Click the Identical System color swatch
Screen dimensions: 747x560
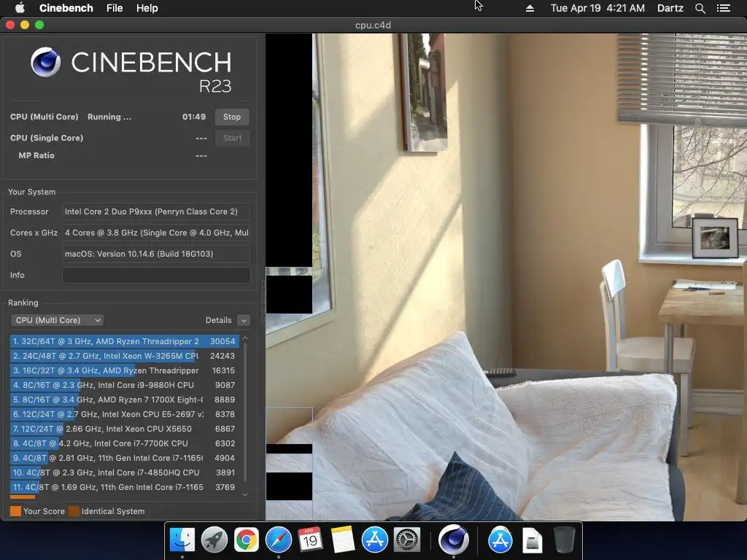click(74, 511)
